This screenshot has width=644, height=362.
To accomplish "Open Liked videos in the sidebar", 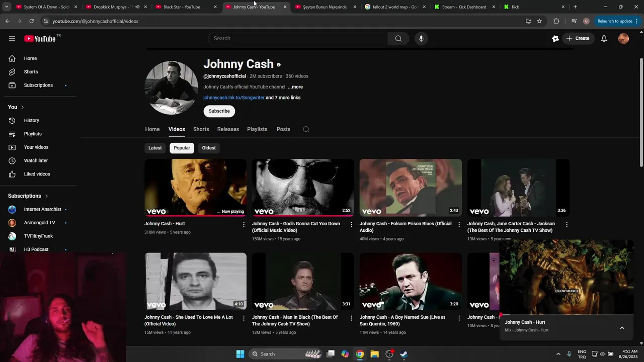I will coord(39,174).
